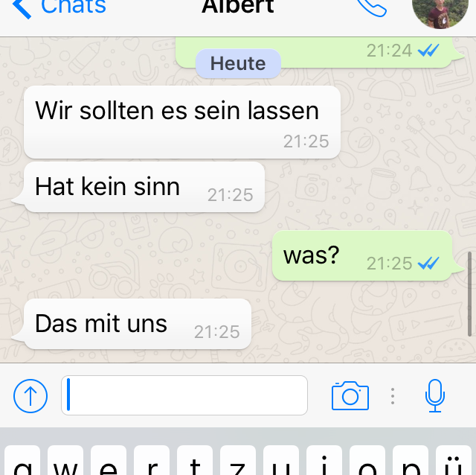Select the 'was?' sent message
The image size is (476, 475).
[x=362, y=255]
